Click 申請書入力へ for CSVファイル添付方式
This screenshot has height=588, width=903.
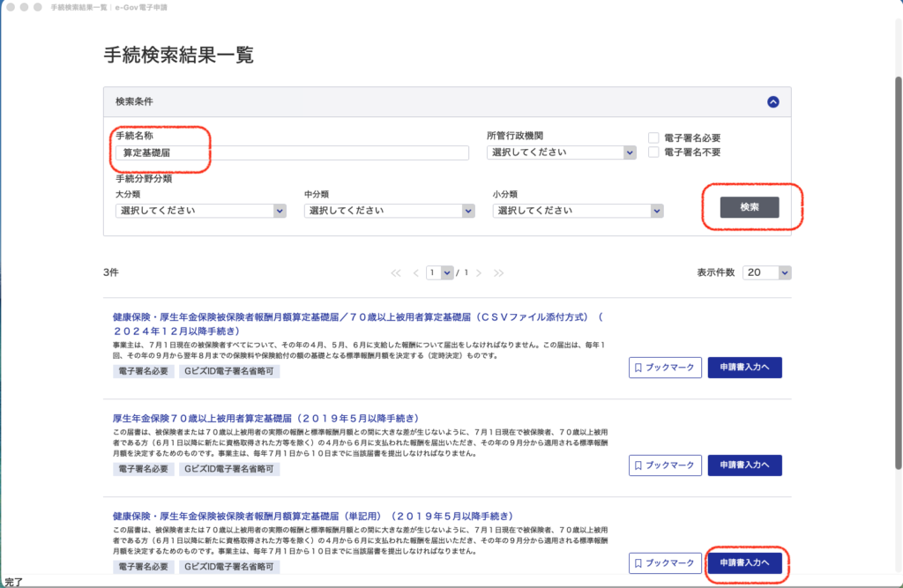pyautogui.click(x=744, y=368)
